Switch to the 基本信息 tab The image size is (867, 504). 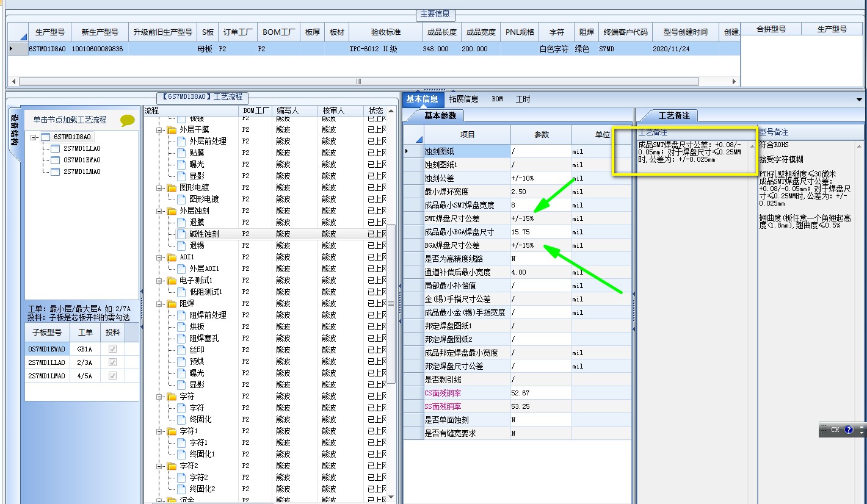422,99
